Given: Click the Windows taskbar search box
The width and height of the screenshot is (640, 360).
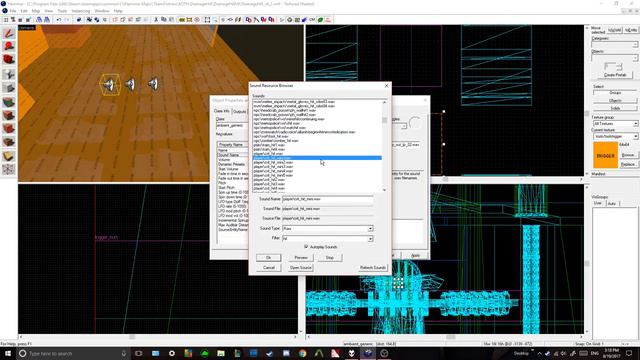Looking at the screenshot, I should coord(73,353).
